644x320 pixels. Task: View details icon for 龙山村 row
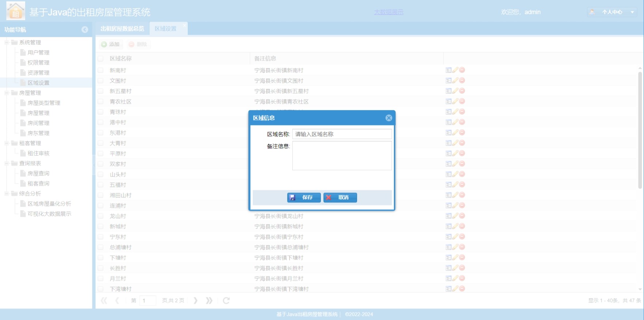coord(449,216)
